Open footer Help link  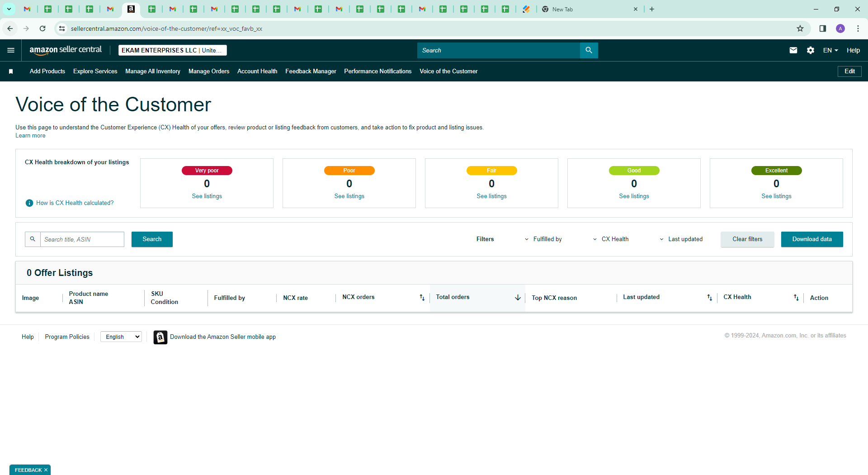coord(28,337)
